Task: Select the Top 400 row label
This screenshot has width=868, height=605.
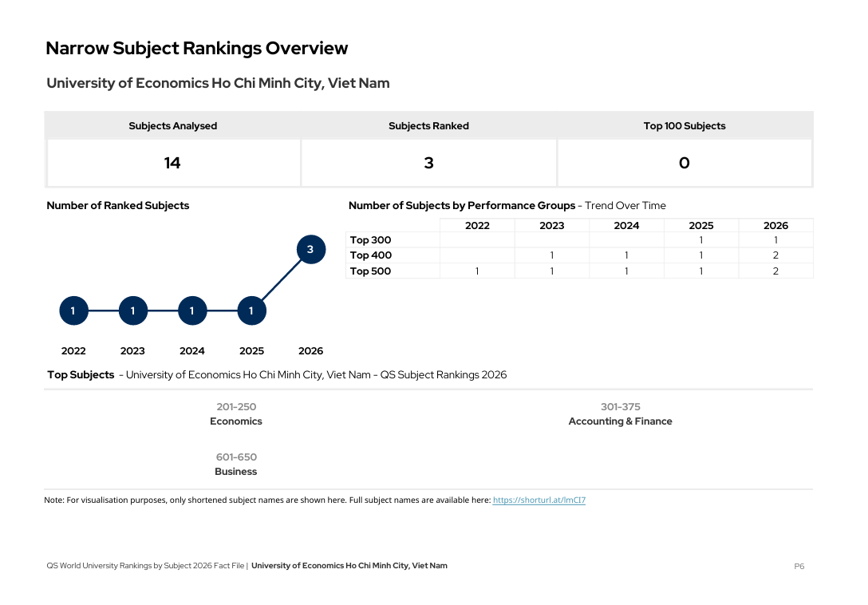Action: (371, 255)
